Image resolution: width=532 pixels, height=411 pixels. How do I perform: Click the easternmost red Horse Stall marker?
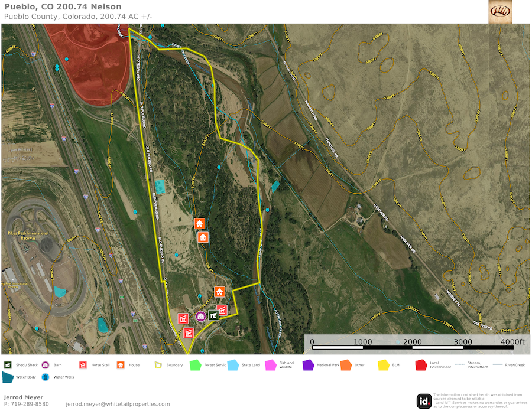click(x=222, y=310)
